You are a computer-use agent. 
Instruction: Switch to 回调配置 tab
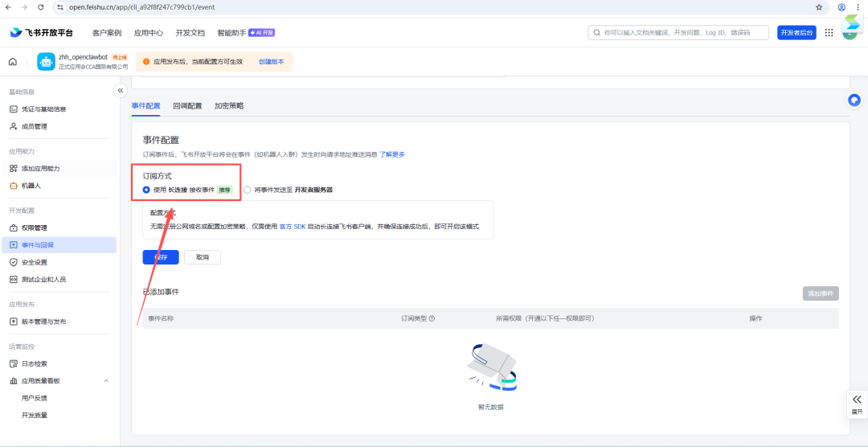coord(187,106)
